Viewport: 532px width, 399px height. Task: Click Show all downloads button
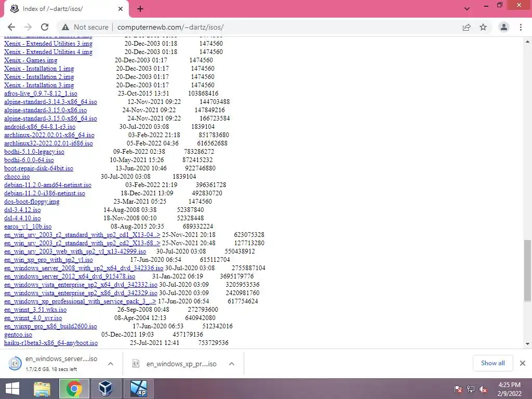coord(493,363)
